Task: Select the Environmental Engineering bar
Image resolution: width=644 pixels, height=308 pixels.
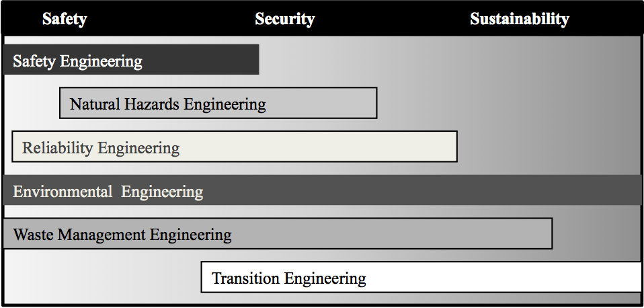Action: pyautogui.click(x=322, y=190)
